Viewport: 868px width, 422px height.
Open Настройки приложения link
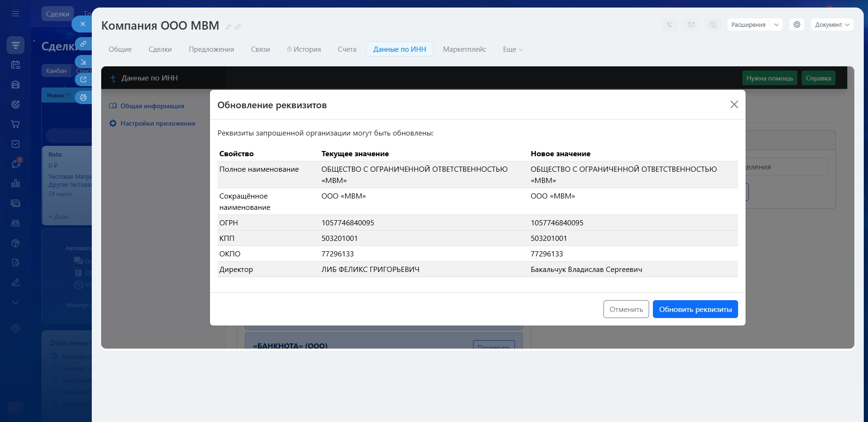[x=157, y=123]
